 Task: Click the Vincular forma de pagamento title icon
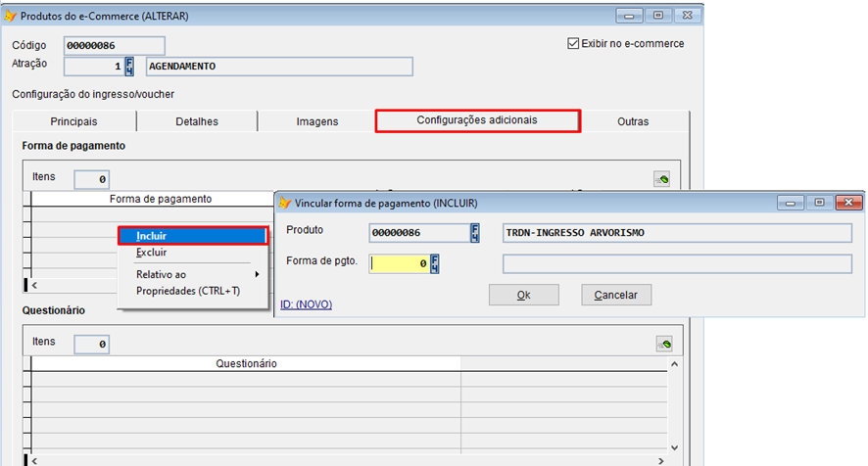tap(285, 204)
